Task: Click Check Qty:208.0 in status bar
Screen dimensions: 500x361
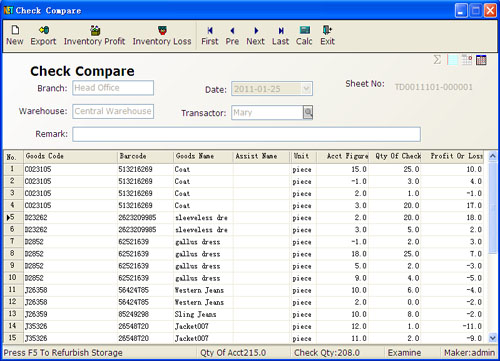Action: tap(327, 353)
